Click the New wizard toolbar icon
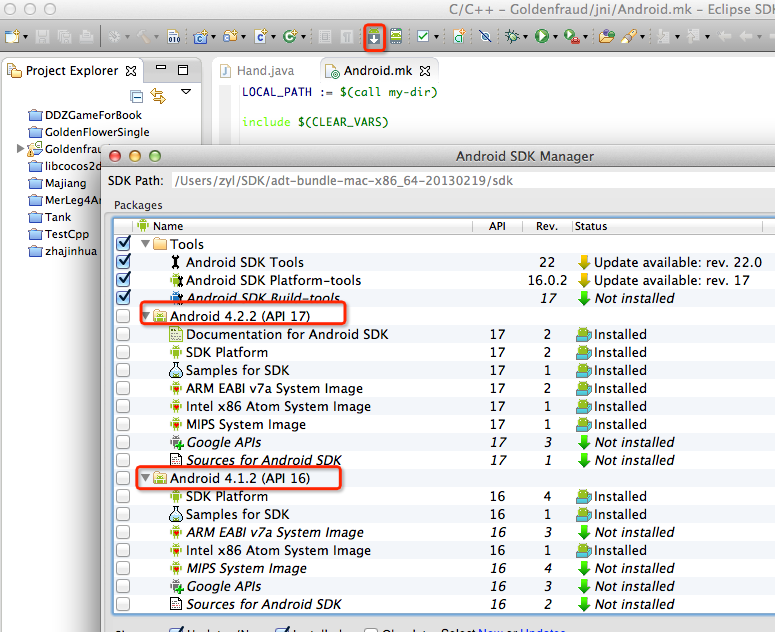 12,37
